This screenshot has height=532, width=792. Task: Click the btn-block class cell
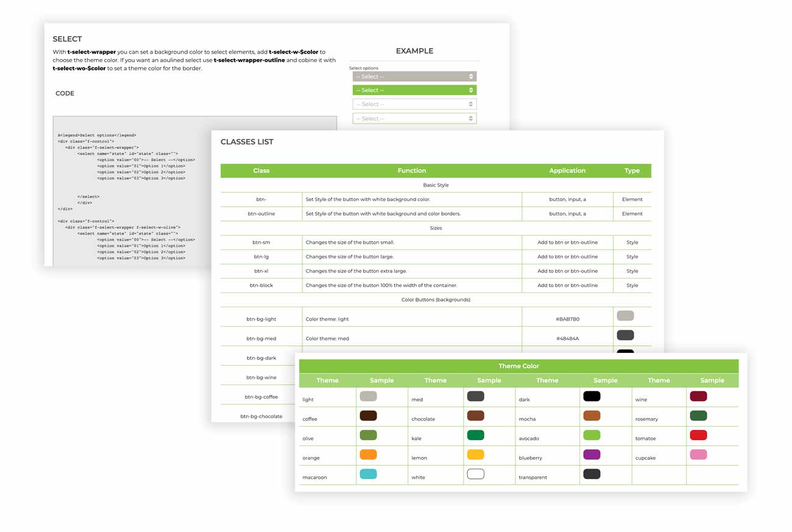[x=261, y=285]
